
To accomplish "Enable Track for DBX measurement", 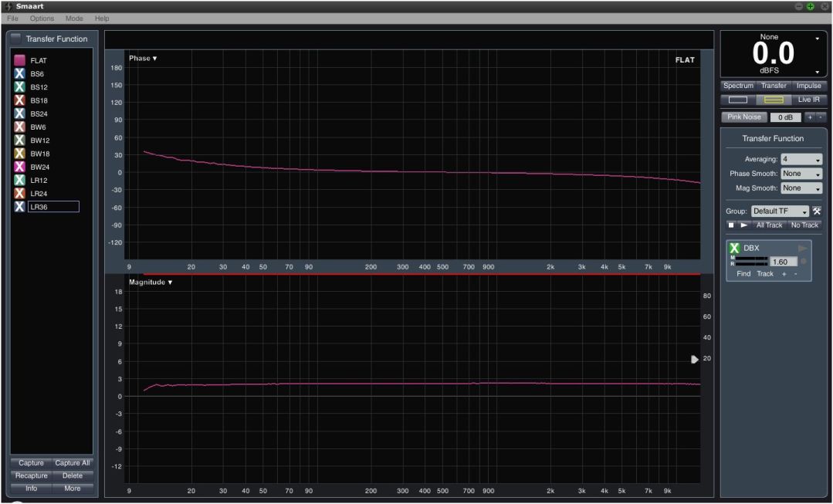I will [x=765, y=274].
